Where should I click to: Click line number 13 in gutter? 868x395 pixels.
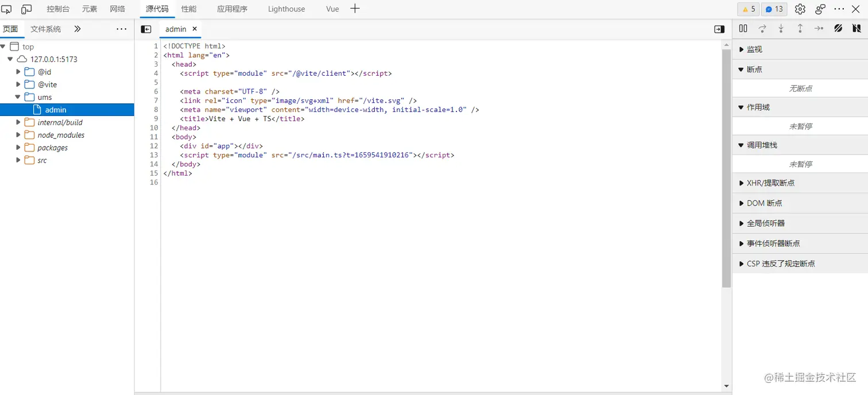(153, 155)
